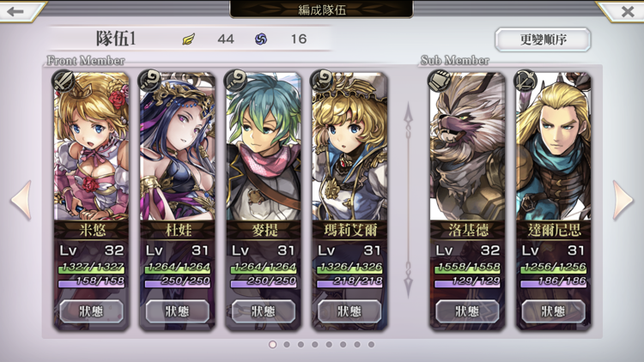Click 洛基德's fist weapon-type icon

click(x=440, y=80)
